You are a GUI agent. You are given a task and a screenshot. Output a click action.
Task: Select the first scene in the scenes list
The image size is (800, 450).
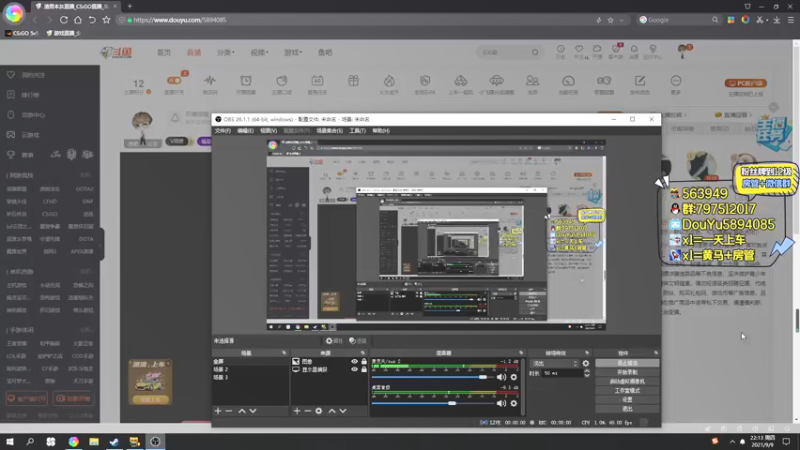(250, 361)
